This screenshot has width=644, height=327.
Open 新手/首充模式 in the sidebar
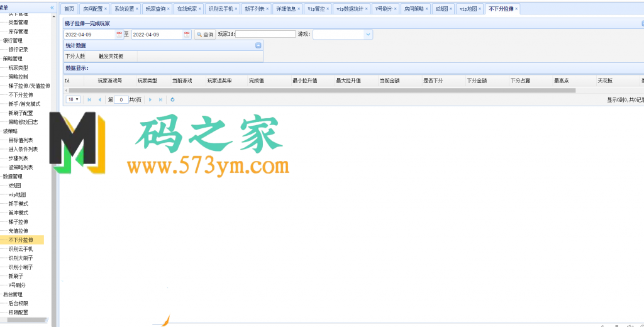(25, 104)
